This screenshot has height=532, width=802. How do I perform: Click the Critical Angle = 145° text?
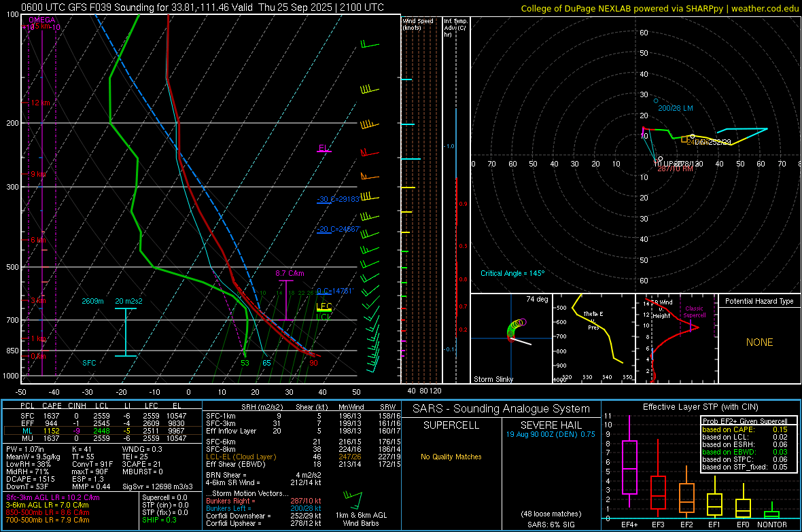(512, 273)
